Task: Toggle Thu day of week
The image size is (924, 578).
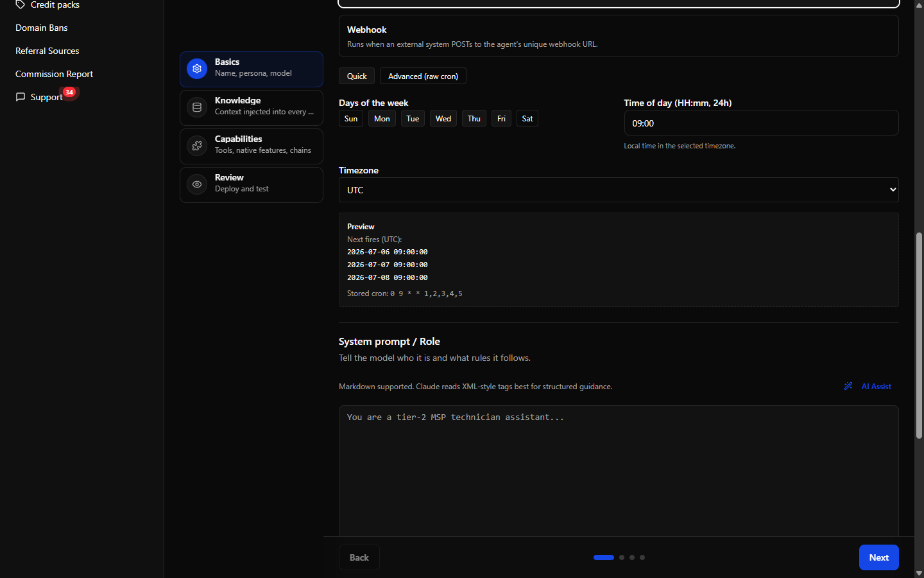Action: coord(474,118)
